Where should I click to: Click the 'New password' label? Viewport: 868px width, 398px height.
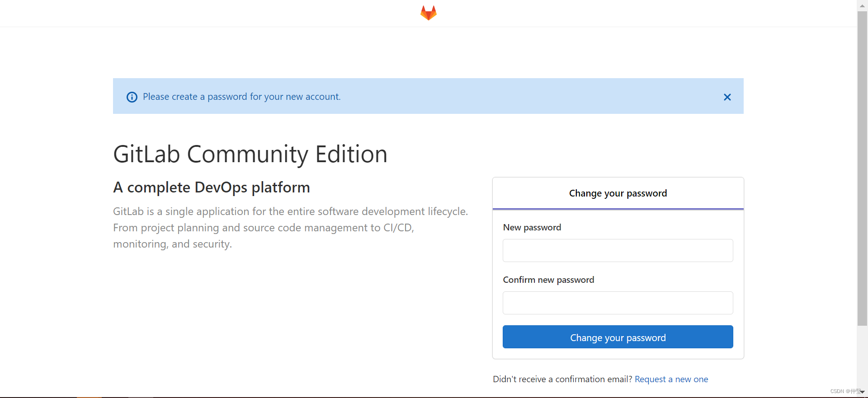532,227
